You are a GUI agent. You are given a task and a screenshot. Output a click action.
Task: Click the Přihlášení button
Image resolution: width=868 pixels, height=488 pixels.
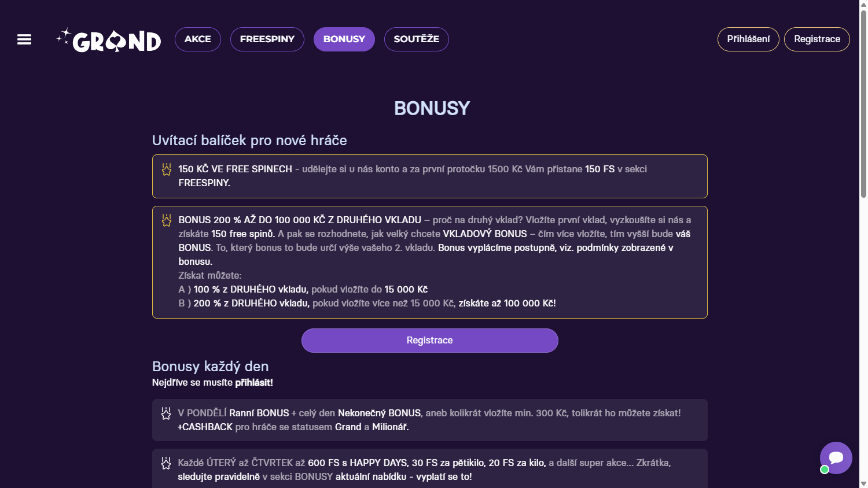(x=748, y=39)
